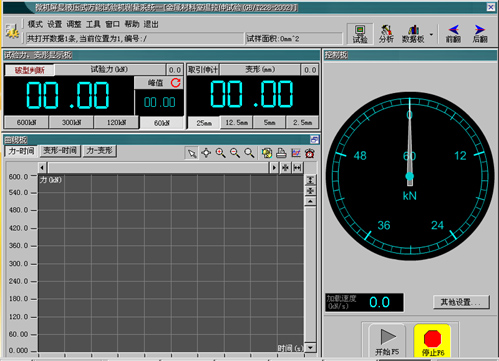The width and height of the screenshot is (499, 361).
Task: Click the 破型判断 button
Action: pyautogui.click(x=29, y=70)
